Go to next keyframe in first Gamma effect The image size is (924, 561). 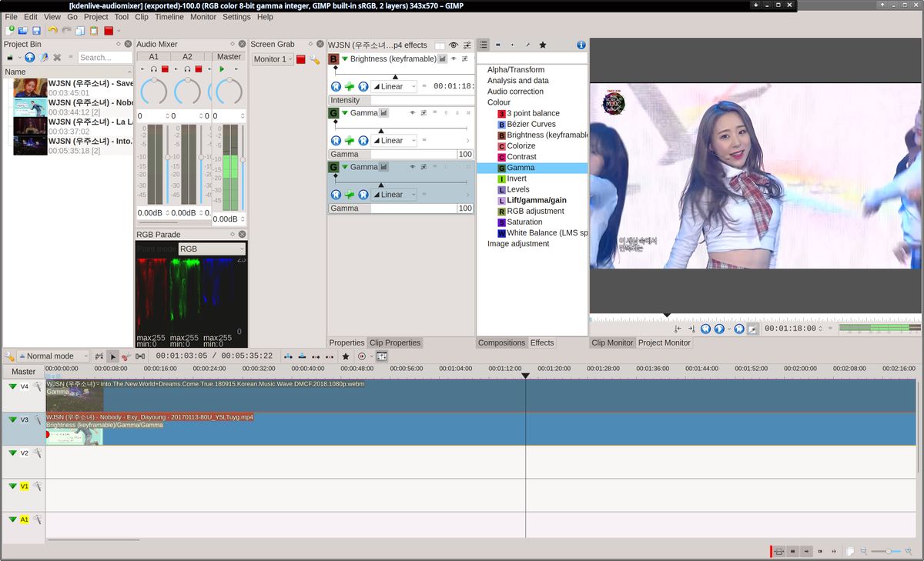[363, 141]
